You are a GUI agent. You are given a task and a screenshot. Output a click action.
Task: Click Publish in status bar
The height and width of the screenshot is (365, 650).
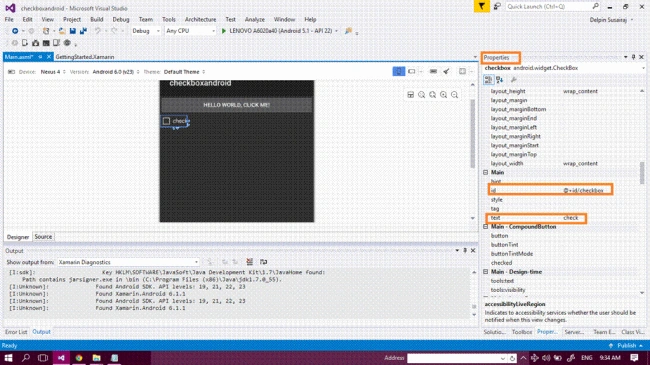pos(626,346)
